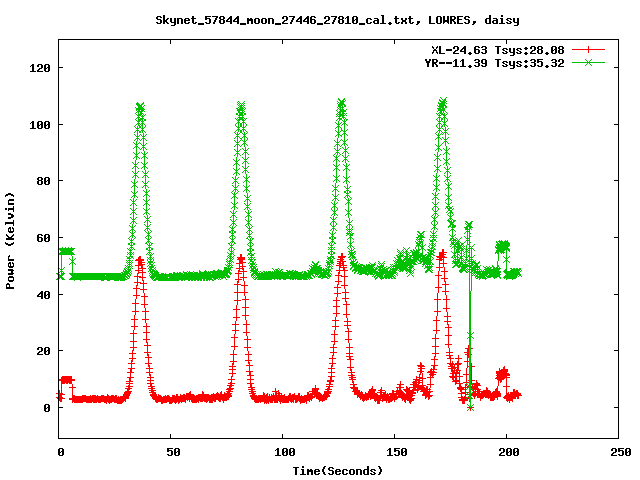Click the green legend line sample

[588, 62]
